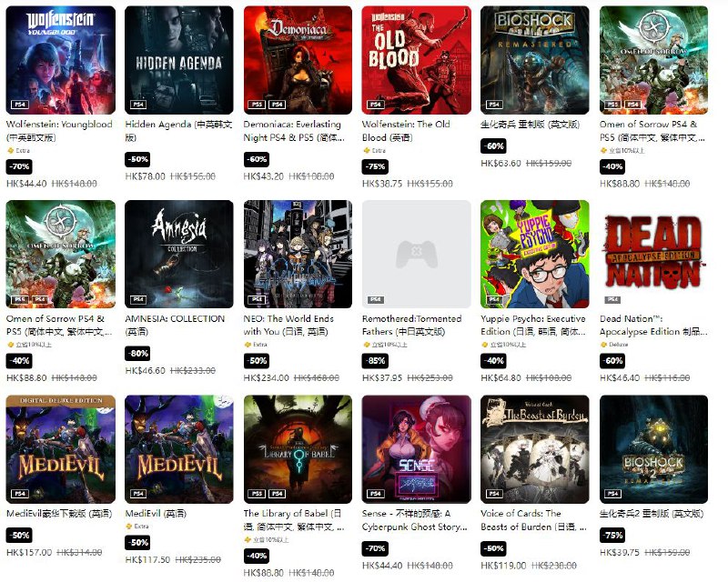Viewport: 728px width, 582px height.
Task: Click the Extra icon under MediEvil (英语)
Action: [x=129, y=527]
